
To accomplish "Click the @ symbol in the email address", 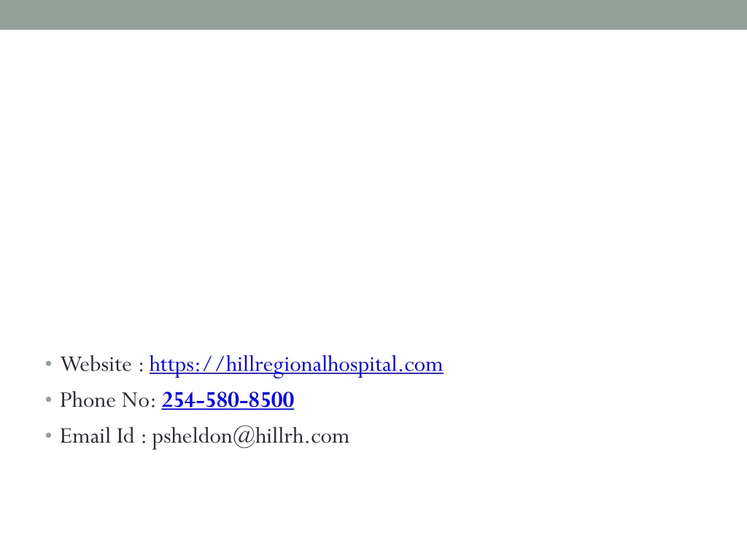I will coord(244,437).
